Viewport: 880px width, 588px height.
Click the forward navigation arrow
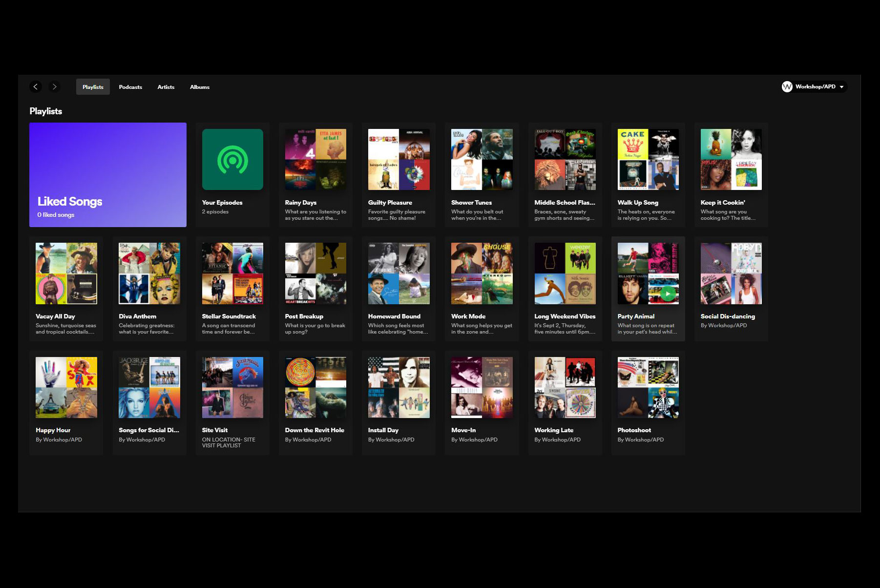click(54, 87)
